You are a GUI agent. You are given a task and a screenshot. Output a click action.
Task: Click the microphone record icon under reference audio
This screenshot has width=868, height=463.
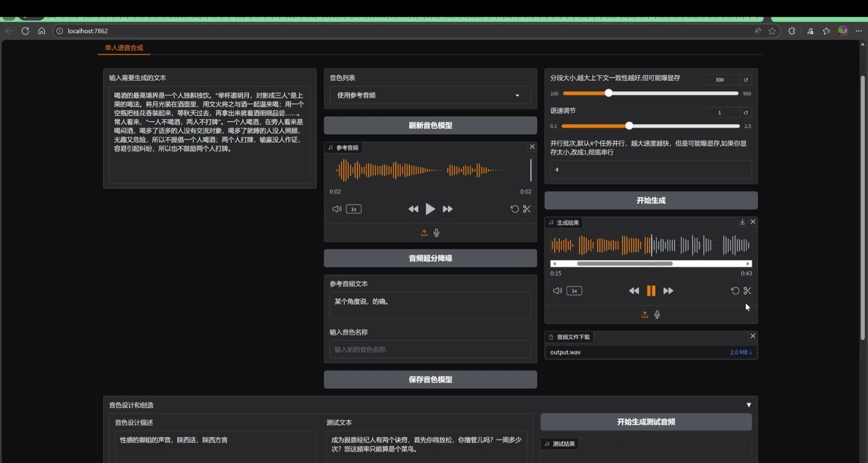click(x=437, y=233)
